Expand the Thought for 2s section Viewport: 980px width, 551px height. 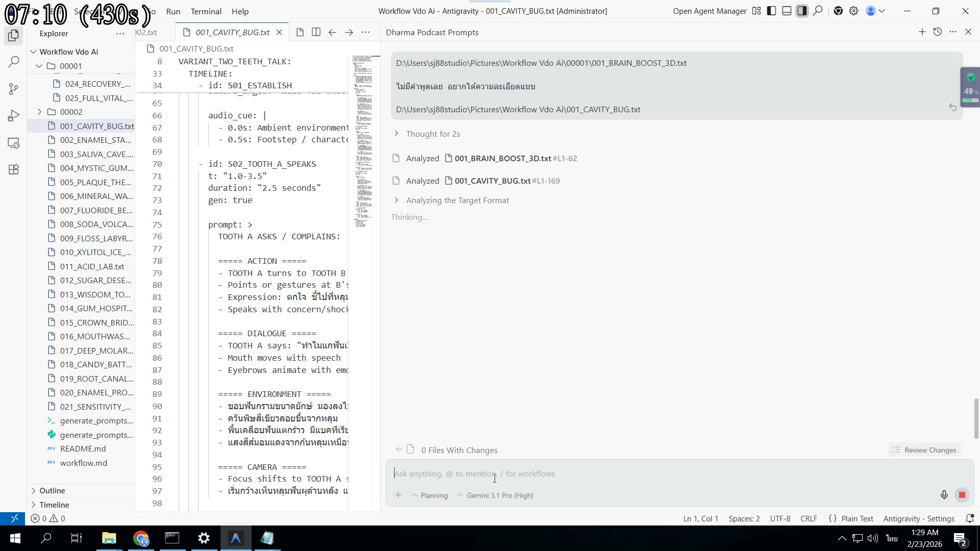click(x=432, y=134)
